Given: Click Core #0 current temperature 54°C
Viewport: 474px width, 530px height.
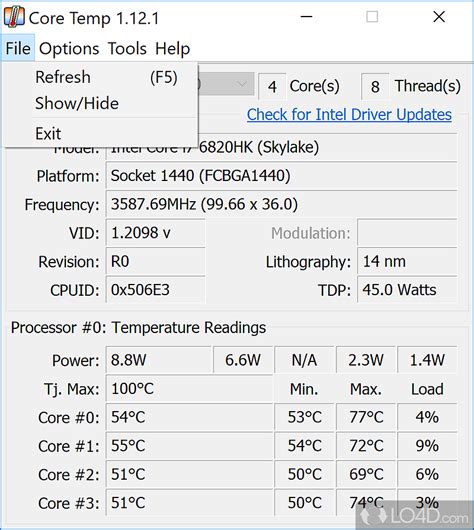Looking at the screenshot, I should (x=189, y=417).
